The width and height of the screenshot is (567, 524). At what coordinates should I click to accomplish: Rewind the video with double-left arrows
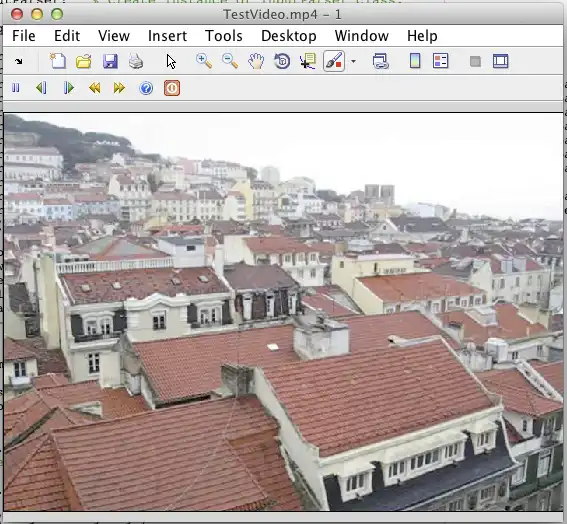tap(94, 88)
